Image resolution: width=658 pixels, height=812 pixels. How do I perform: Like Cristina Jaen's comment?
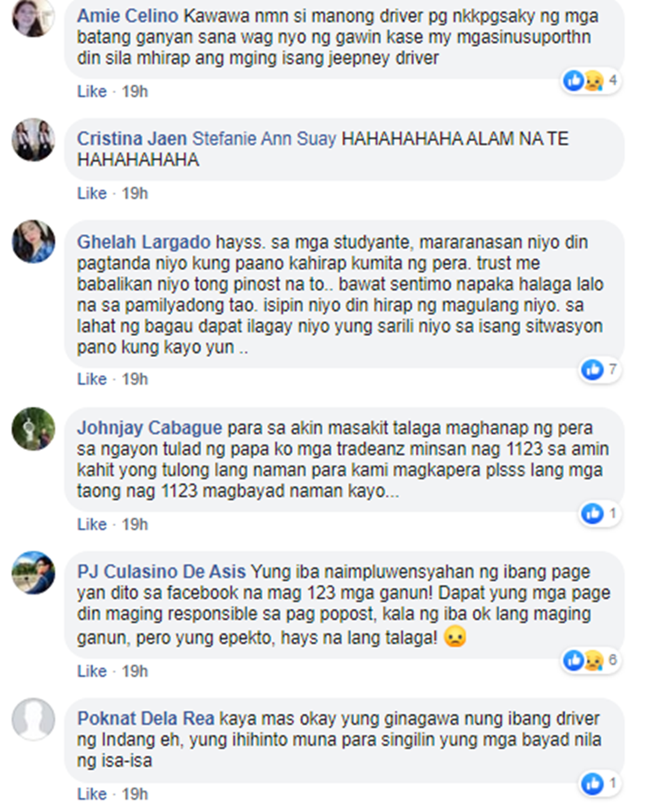pos(92,194)
